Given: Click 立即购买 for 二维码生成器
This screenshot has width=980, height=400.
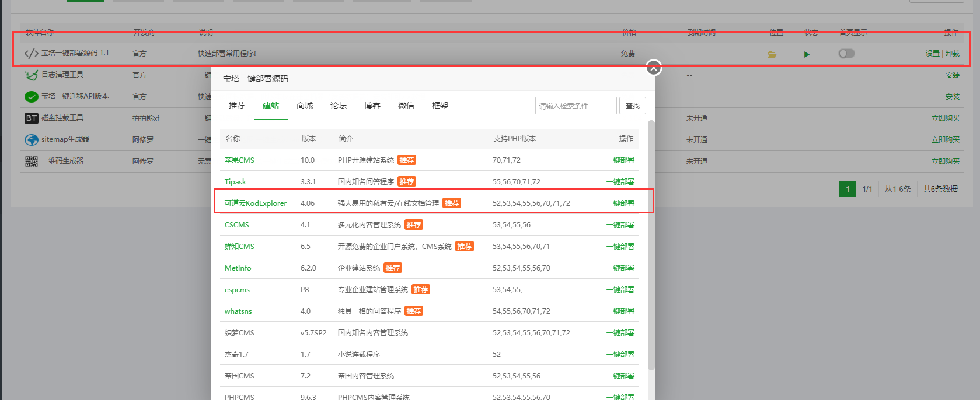Looking at the screenshot, I should point(946,162).
